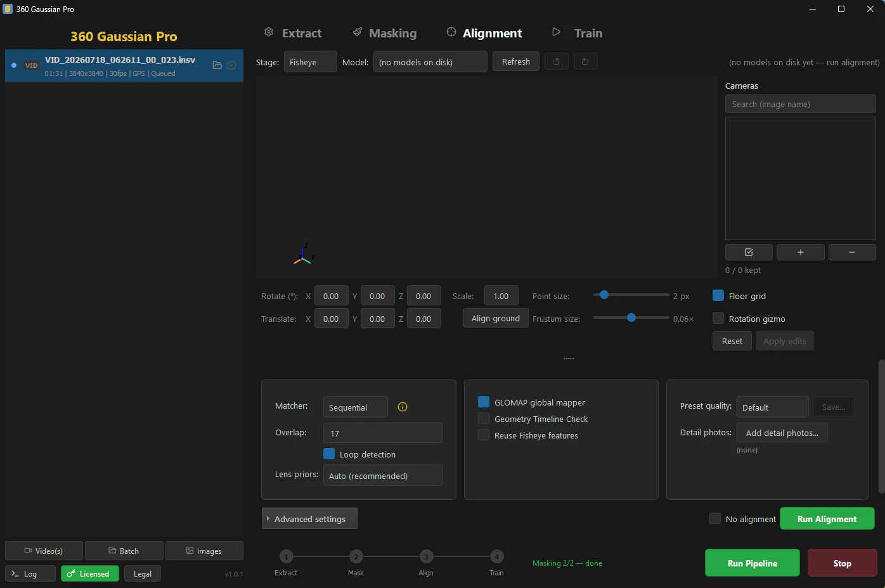Open the Matcher dropdown set to Sequential
The image size is (885, 588).
[x=356, y=407]
